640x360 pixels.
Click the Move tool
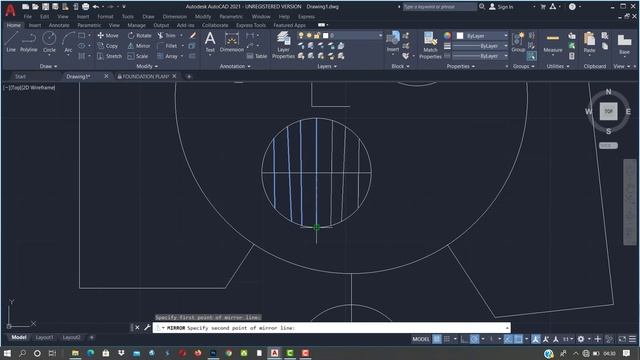[108, 36]
